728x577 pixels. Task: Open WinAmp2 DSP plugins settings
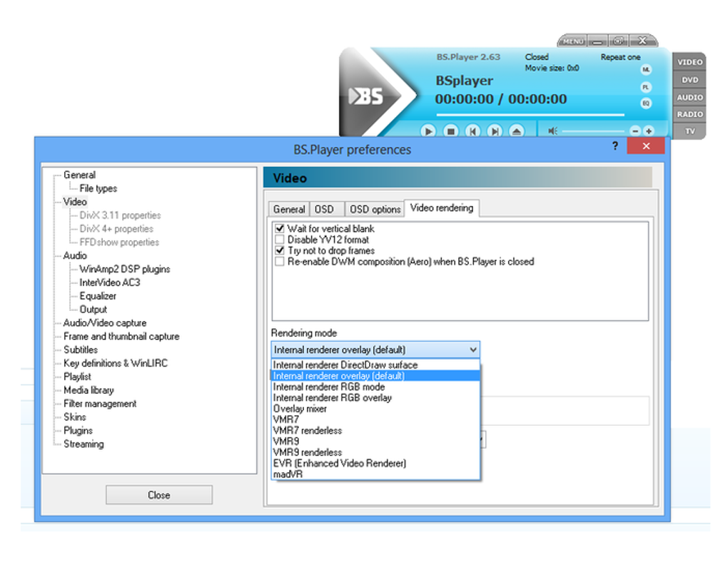(x=124, y=269)
